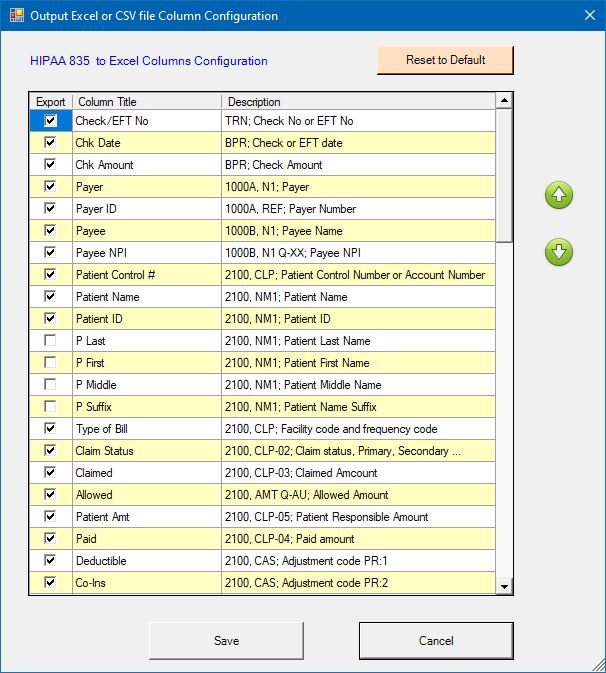Toggle Export checkbox for Chk Amount
The width and height of the screenshot is (606, 673).
[x=50, y=164]
